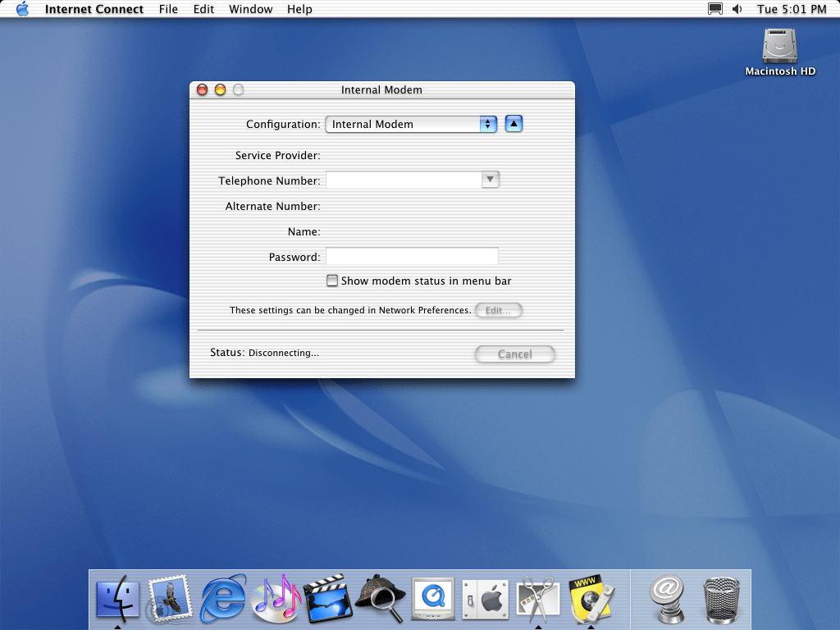Open the File menu
The height and width of the screenshot is (630, 840).
168,9
